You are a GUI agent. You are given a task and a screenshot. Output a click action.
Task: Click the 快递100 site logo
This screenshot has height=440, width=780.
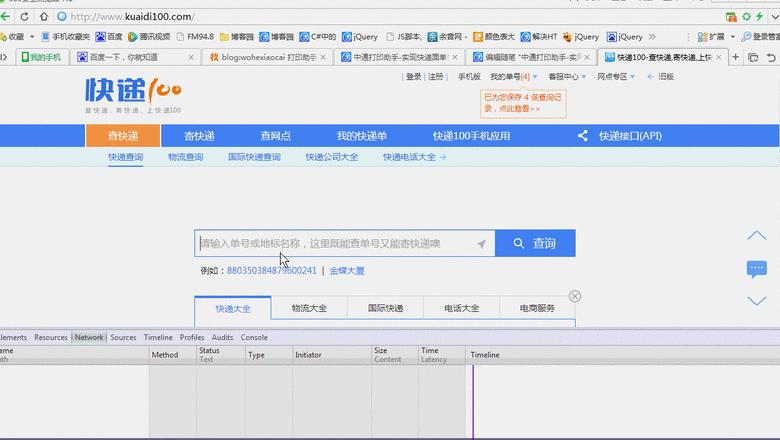pos(133,95)
